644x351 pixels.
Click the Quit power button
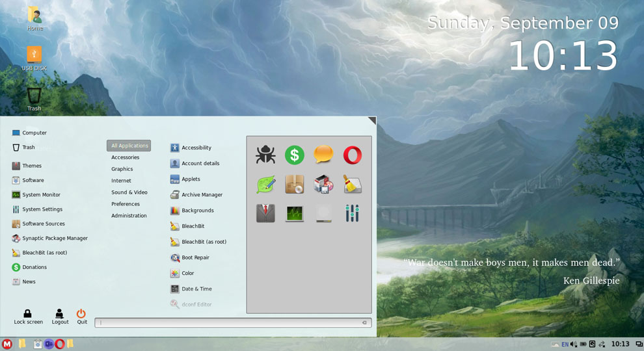point(82,317)
